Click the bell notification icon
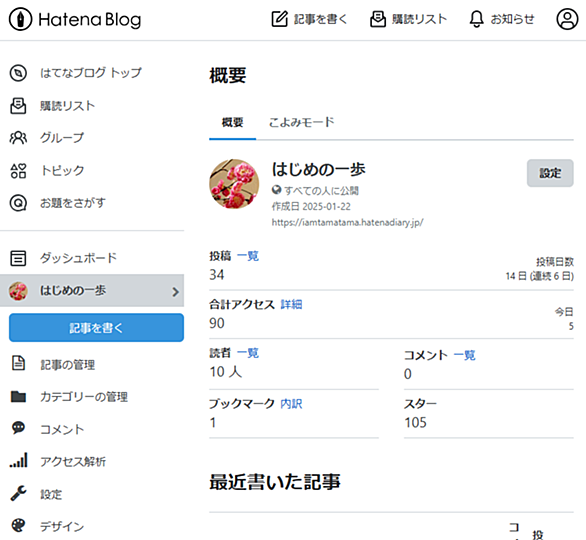586x540 pixels. point(476,19)
